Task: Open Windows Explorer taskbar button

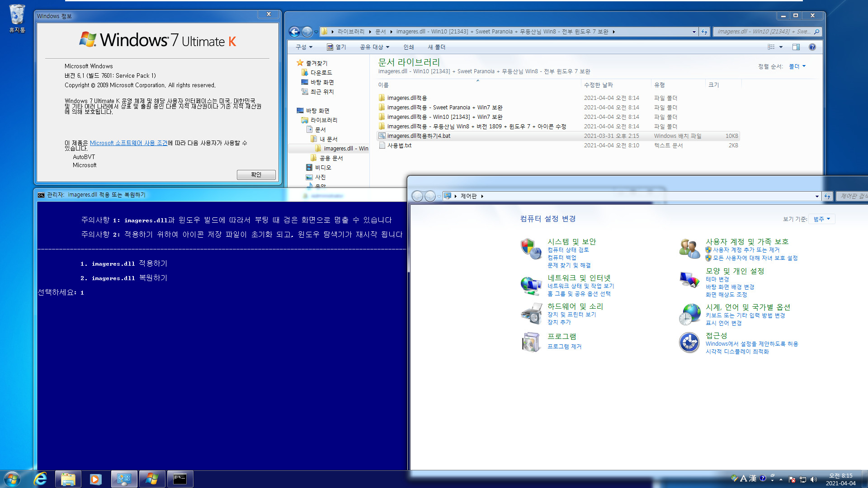Action: coord(68,479)
